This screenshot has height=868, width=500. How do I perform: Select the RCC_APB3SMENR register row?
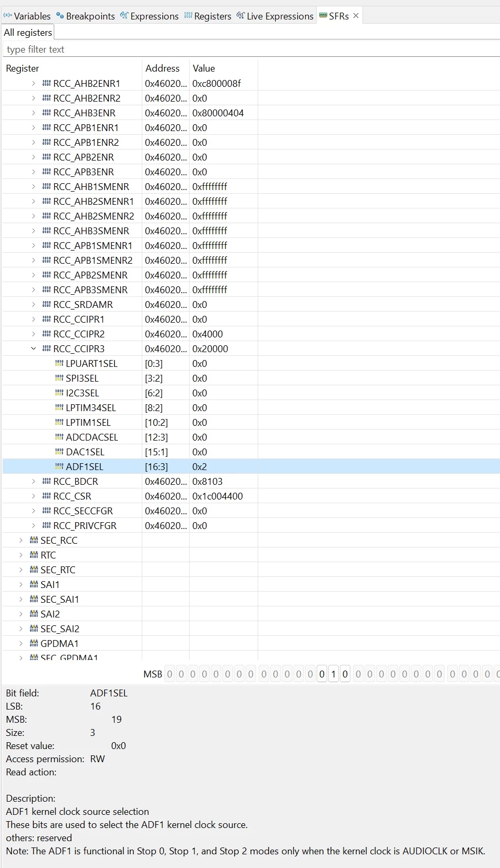coord(251,290)
